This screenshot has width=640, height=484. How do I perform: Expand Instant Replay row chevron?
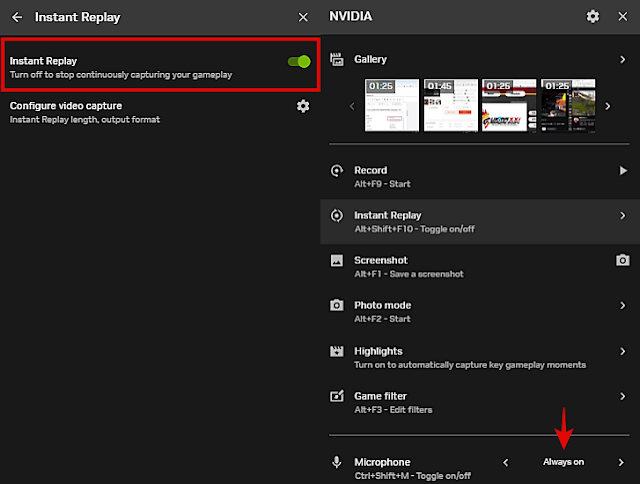(622, 215)
